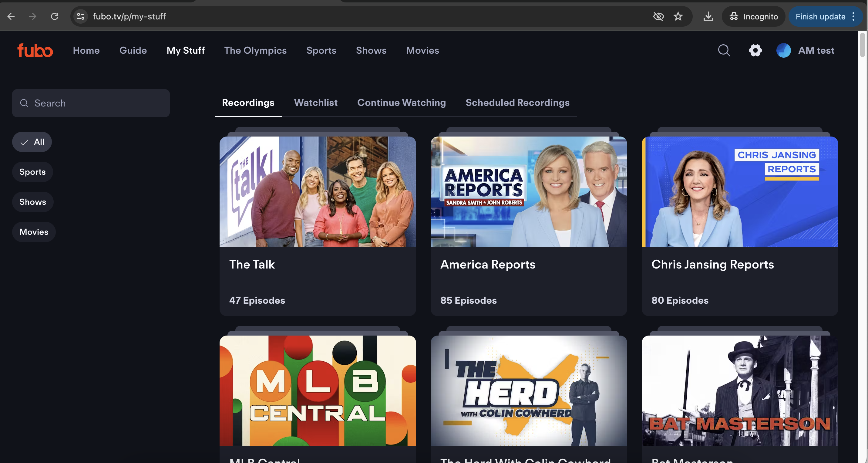Screen dimensions: 868x463
Task: Toggle the Movies filter chip
Action: point(34,232)
